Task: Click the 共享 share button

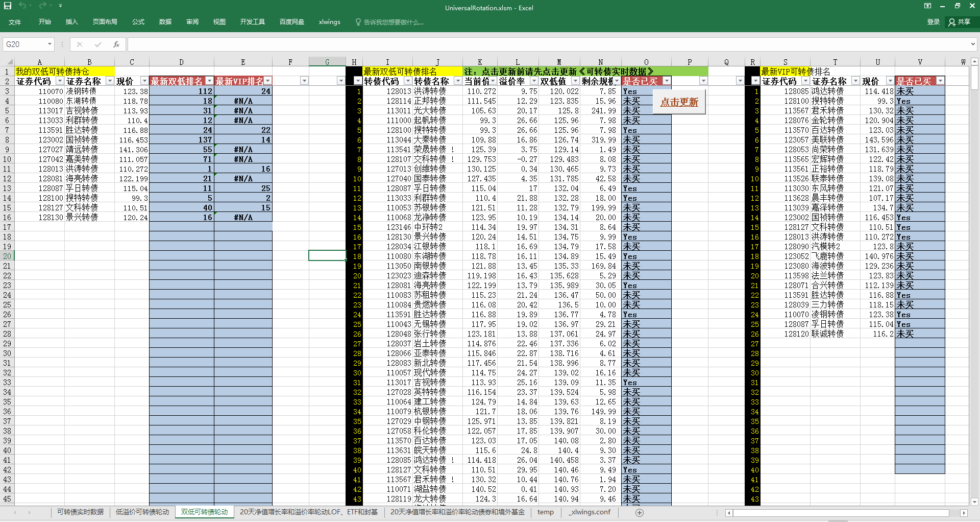Action: [x=960, y=22]
